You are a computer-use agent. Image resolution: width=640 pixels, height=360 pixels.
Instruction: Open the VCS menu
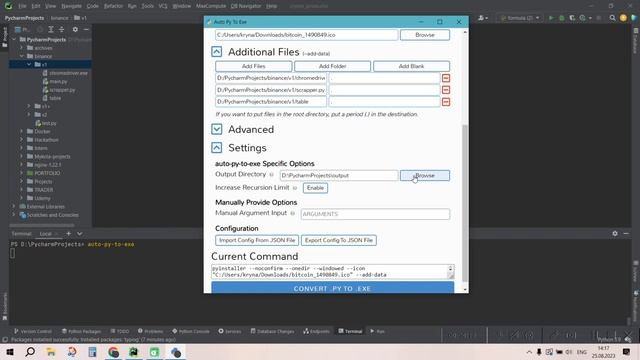(162, 6)
